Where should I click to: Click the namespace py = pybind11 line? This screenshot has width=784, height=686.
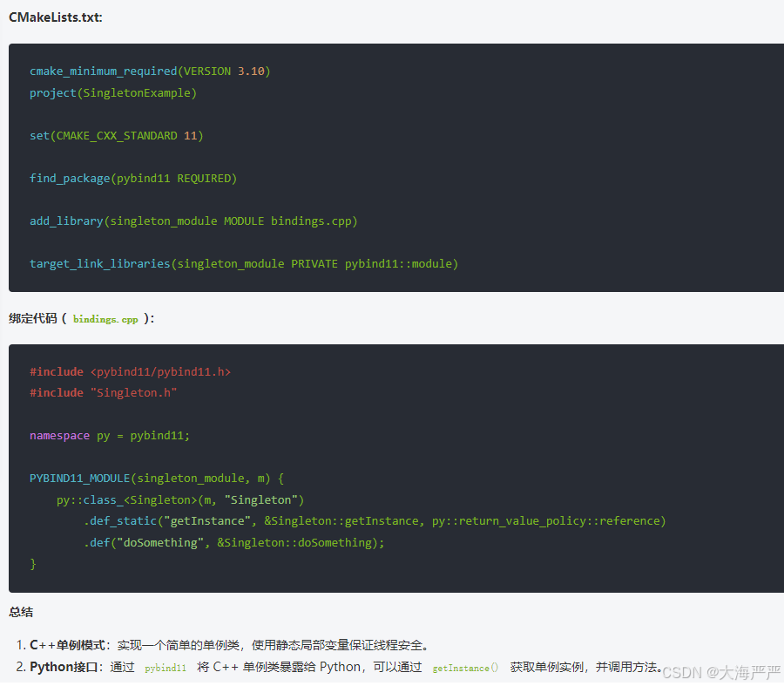coord(110,435)
